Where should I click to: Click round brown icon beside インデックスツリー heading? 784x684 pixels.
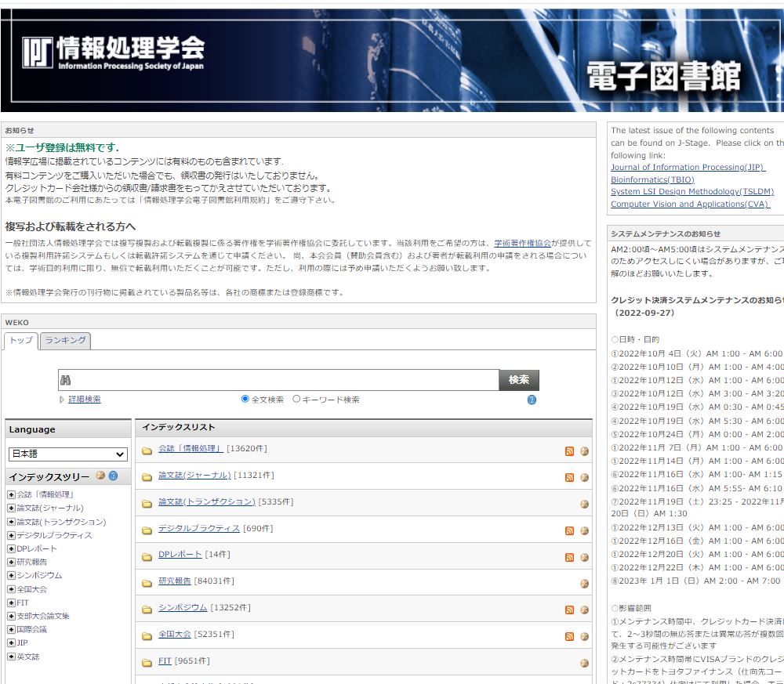100,476
